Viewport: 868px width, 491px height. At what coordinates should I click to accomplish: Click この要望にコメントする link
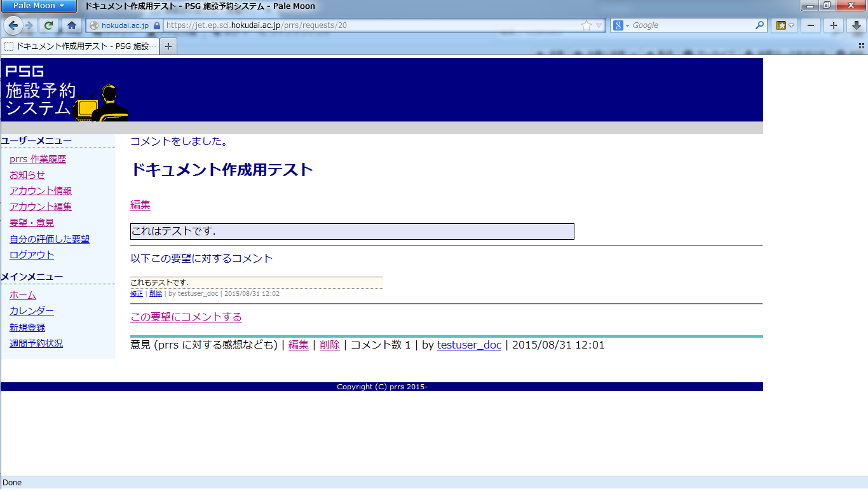186,317
